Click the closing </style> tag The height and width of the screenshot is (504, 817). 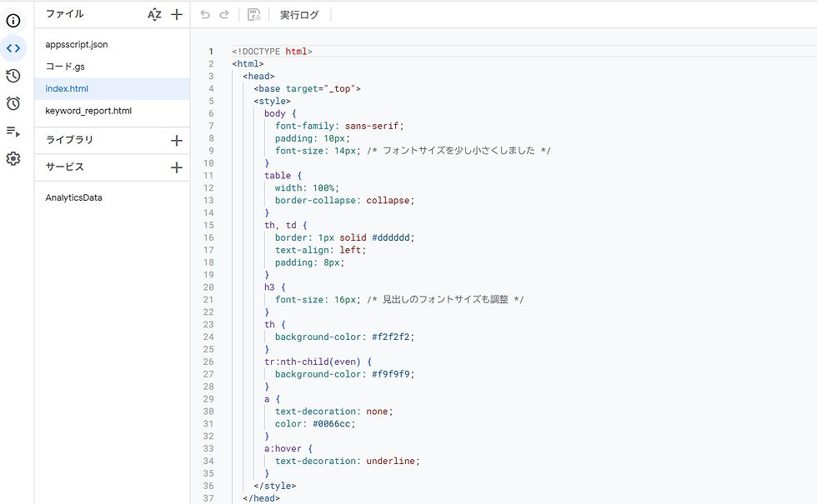274,487
